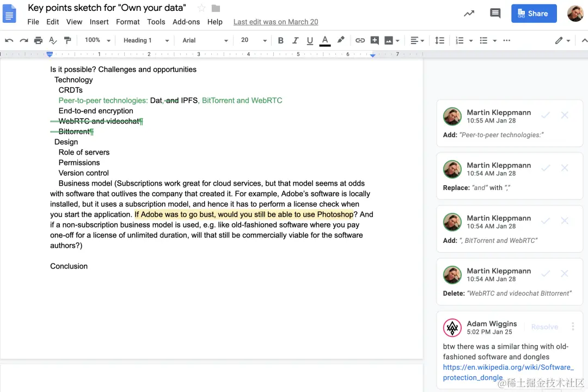Accept the Replace "and" suggestion

546,168
